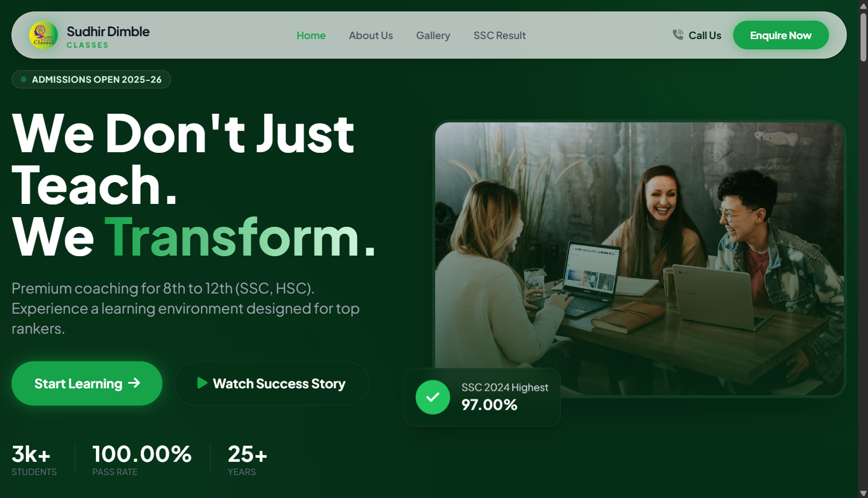Click the phone icon beside Call Us
The height and width of the screenshot is (498, 868).
[678, 35]
